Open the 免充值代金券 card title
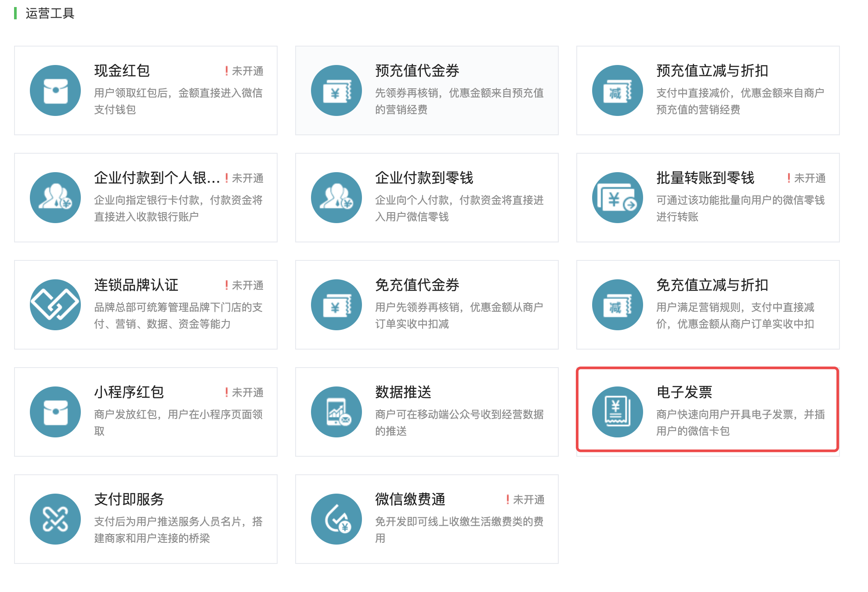This screenshot has height=592, width=868. coord(417,285)
